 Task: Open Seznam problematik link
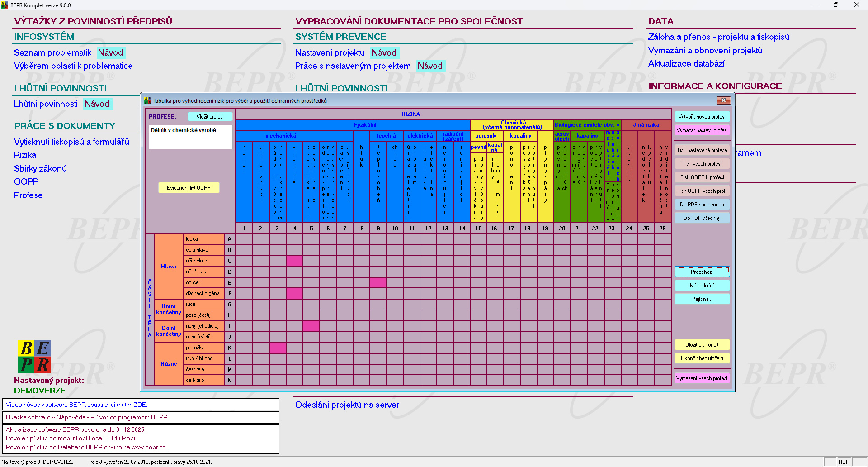point(52,52)
